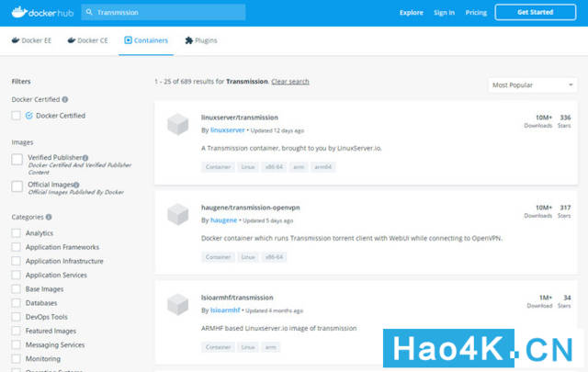Image resolution: width=588 pixels, height=372 pixels.
Task: Check the Featured Images category
Action: coord(17,331)
